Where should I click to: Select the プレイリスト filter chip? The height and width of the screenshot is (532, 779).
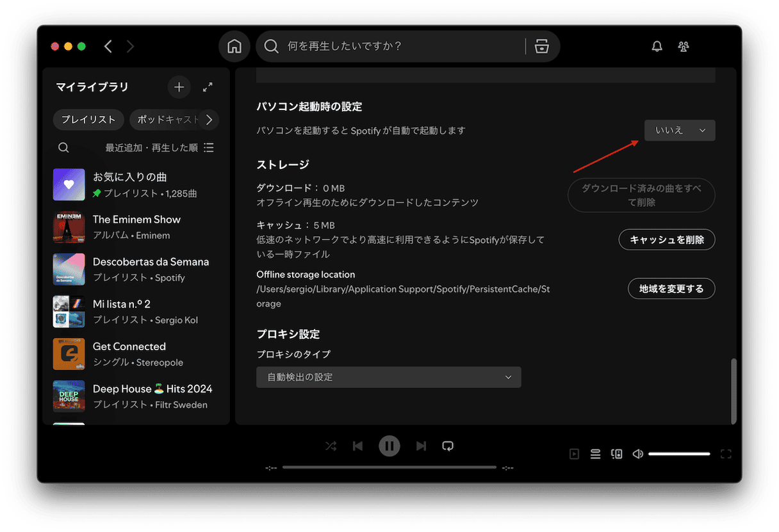click(x=88, y=120)
